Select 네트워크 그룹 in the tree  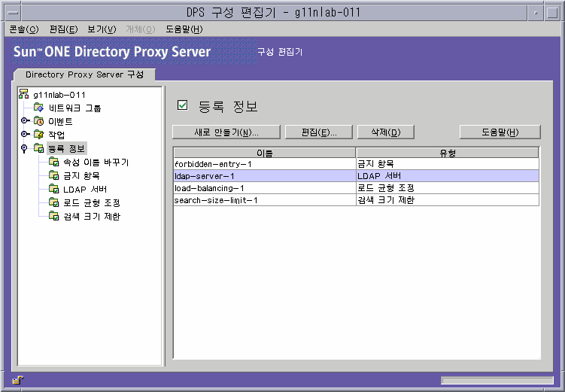[x=74, y=108]
